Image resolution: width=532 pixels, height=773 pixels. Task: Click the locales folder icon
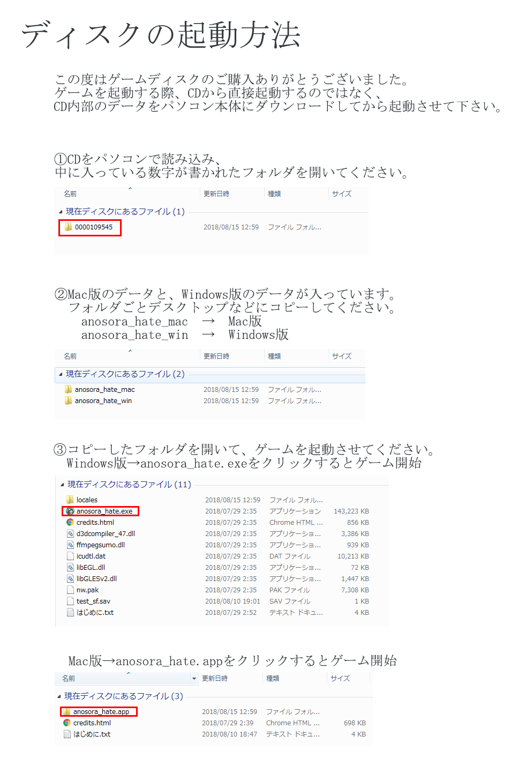point(70,500)
